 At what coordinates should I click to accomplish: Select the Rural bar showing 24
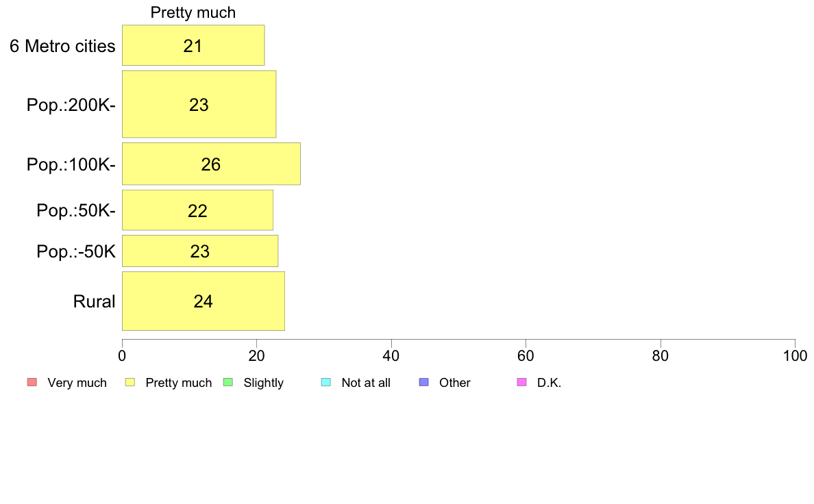click(203, 301)
